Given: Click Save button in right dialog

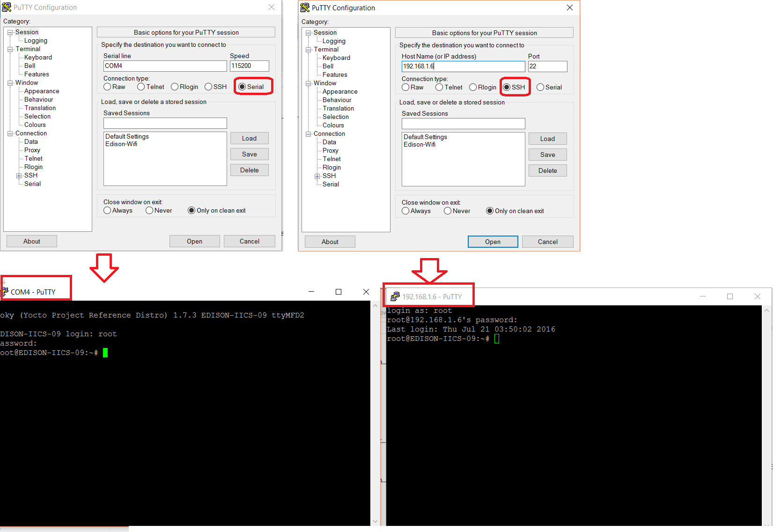Looking at the screenshot, I should tap(548, 155).
